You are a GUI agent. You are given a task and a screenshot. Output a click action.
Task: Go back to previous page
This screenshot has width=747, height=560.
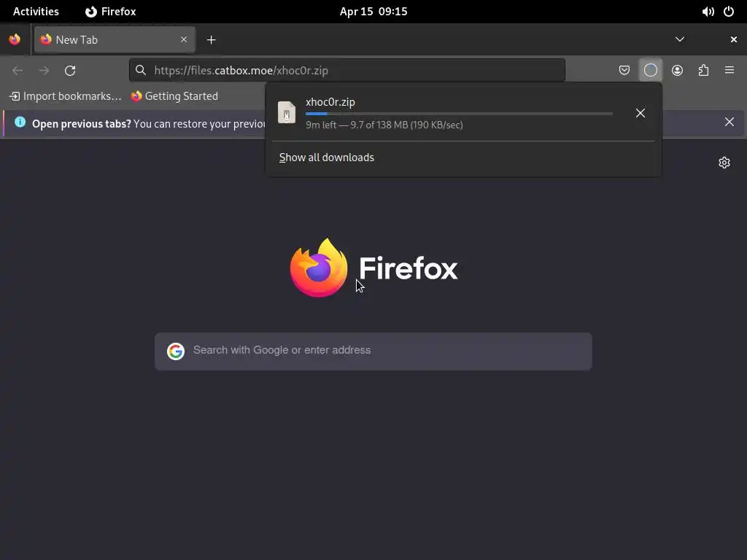18,71
